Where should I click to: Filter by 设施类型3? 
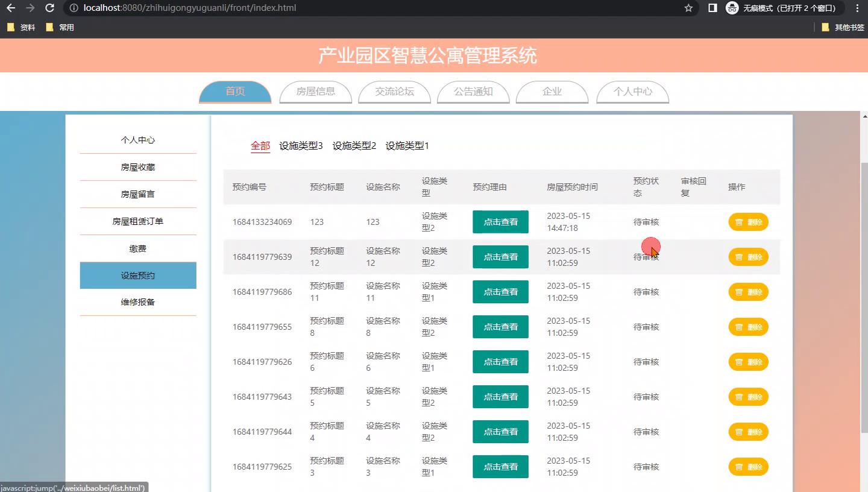tap(301, 146)
